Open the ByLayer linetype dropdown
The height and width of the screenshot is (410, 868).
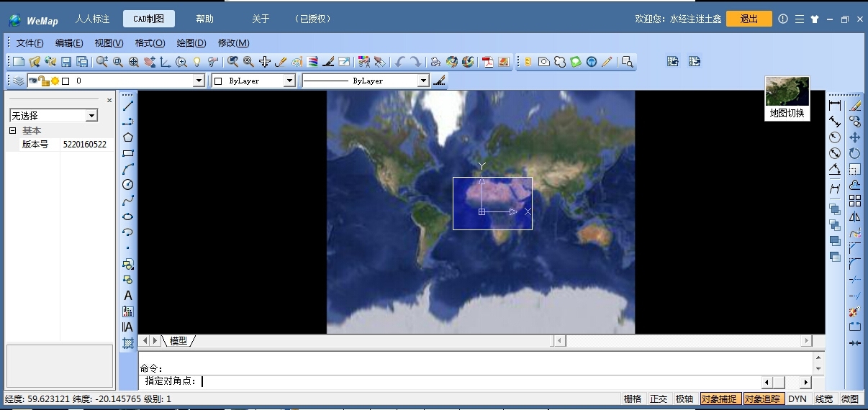[x=423, y=81]
